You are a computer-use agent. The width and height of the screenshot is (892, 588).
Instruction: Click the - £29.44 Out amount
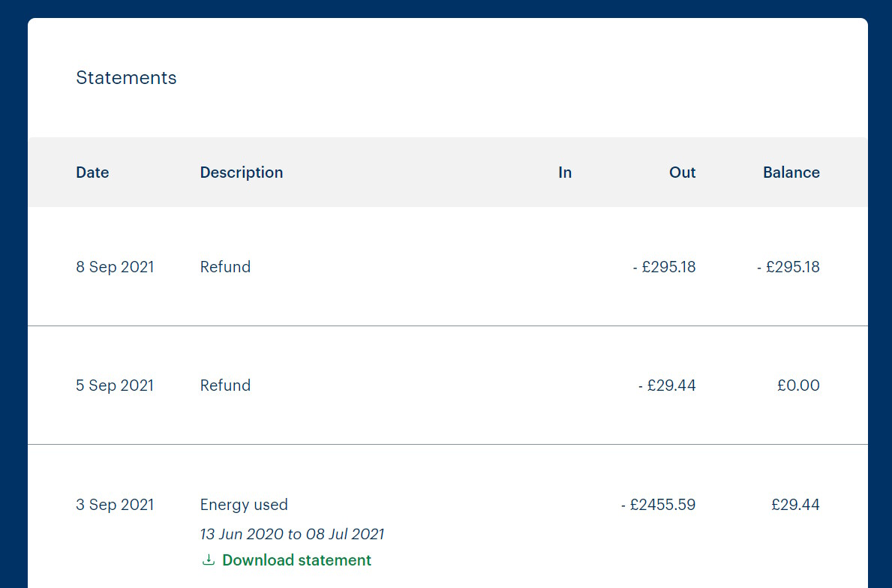pos(667,385)
